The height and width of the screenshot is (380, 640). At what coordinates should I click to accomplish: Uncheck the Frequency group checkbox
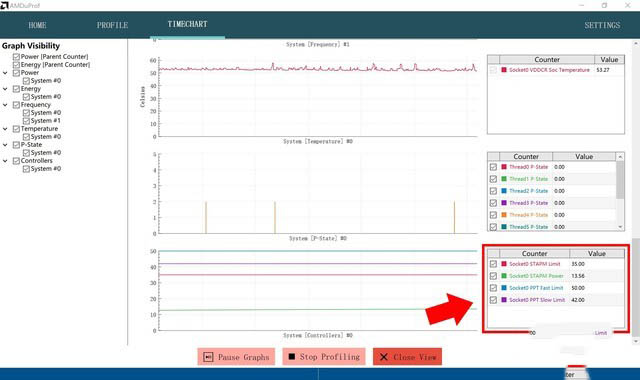coord(16,105)
